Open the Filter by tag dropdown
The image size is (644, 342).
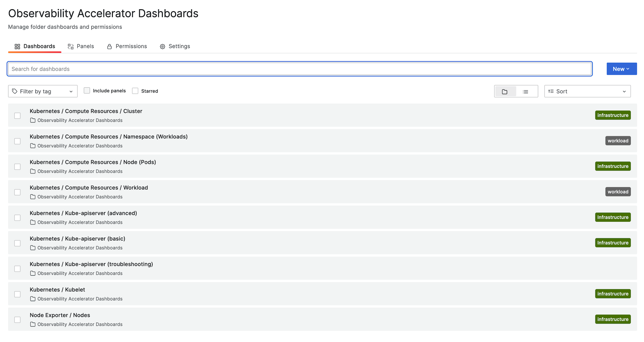[43, 91]
